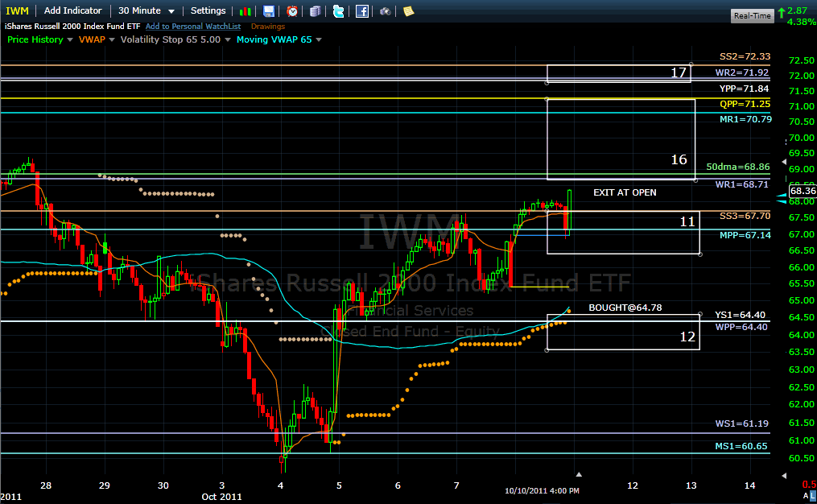The width and height of the screenshot is (817, 504).
Task: Select the WPP=64.40 level label
Action: pos(741,327)
